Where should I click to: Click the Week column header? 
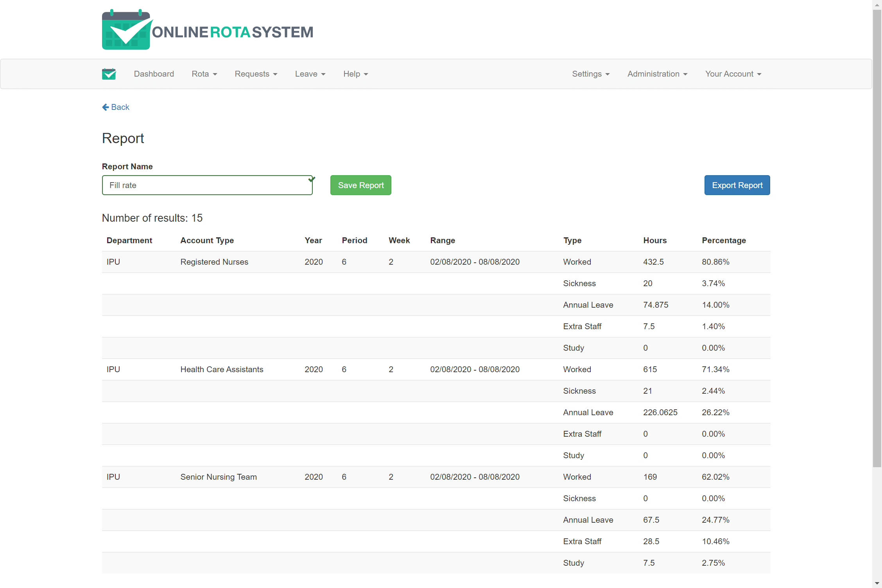399,240
